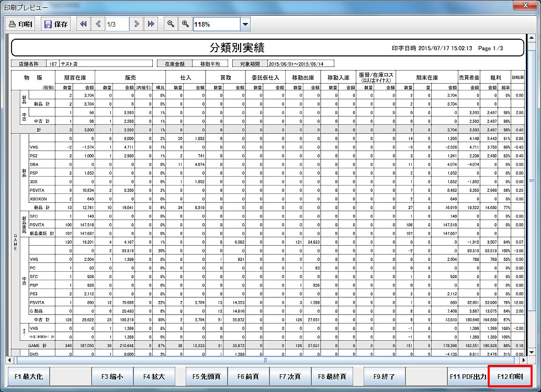Go to previous page with left arrow
Screen dimensions: 541x392
pos(98,24)
